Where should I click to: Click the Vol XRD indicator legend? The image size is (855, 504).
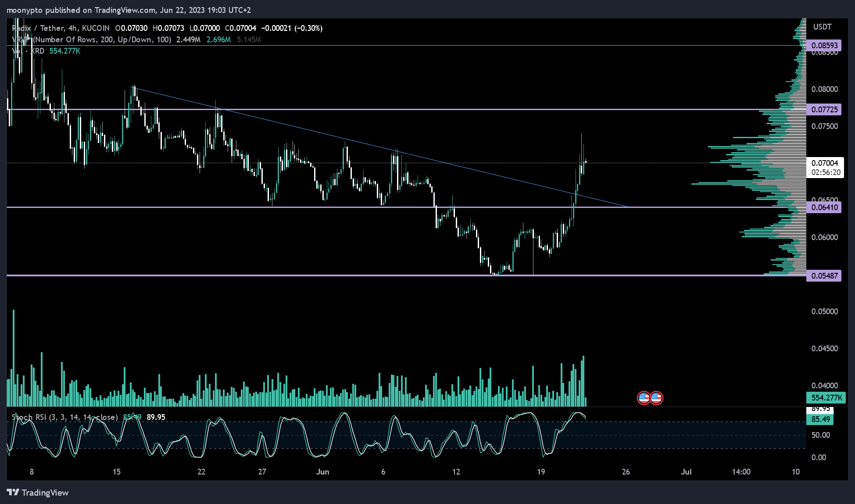[x=28, y=51]
